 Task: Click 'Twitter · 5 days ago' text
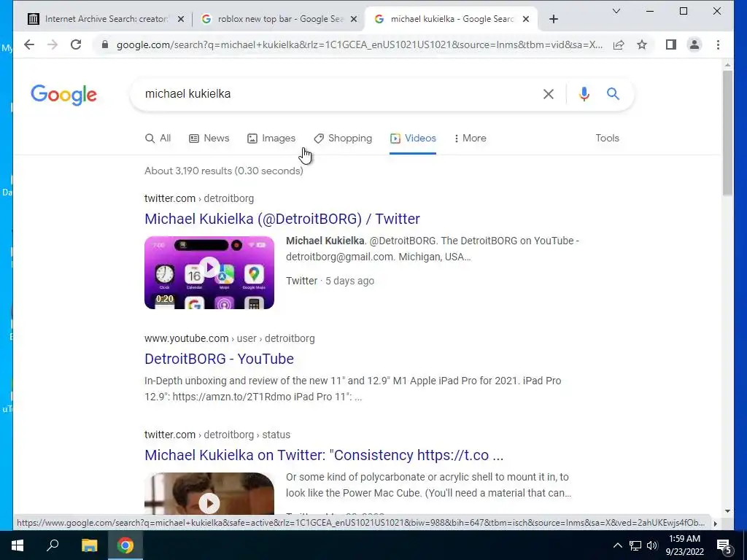point(330,281)
